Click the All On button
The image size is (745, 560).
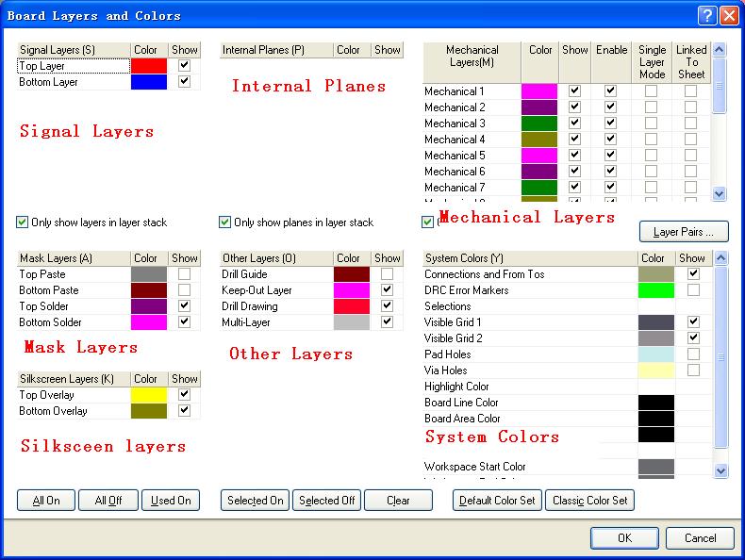(x=46, y=501)
